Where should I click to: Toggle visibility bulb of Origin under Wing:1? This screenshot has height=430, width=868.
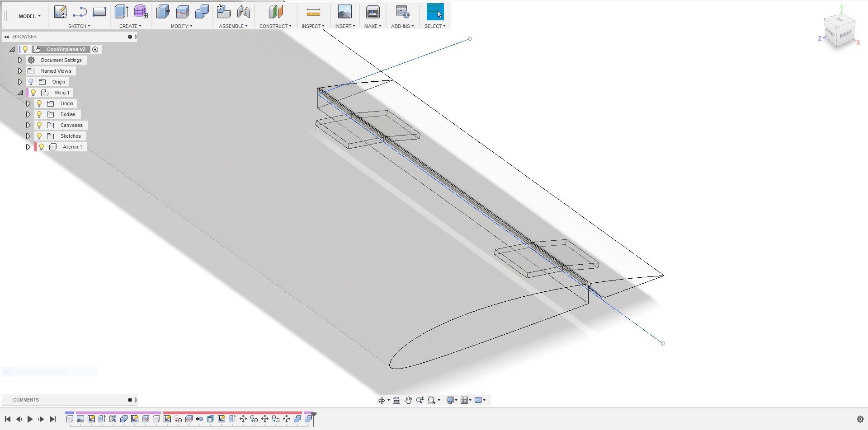(x=39, y=103)
